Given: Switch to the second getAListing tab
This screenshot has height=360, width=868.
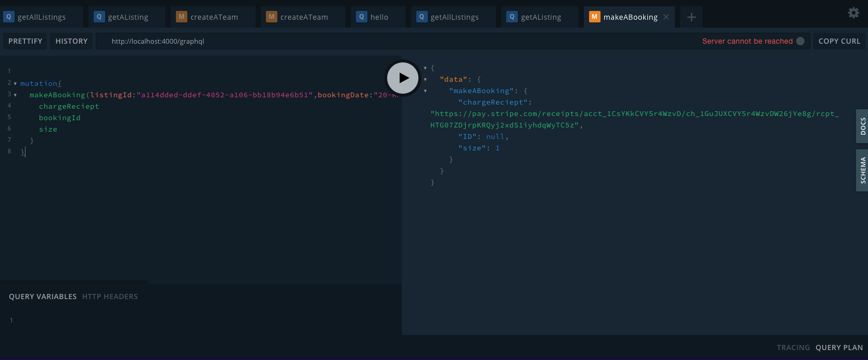Looking at the screenshot, I should pyautogui.click(x=540, y=17).
